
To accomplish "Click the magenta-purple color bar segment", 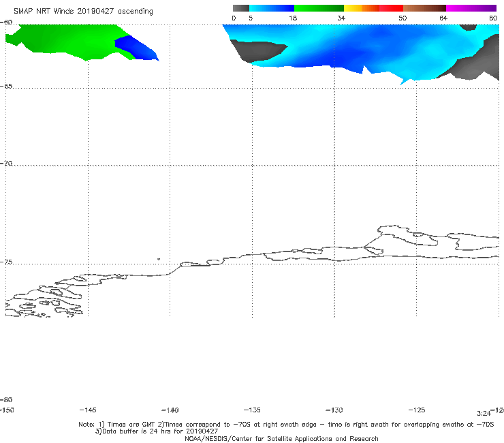I will click(x=471, y=8).
